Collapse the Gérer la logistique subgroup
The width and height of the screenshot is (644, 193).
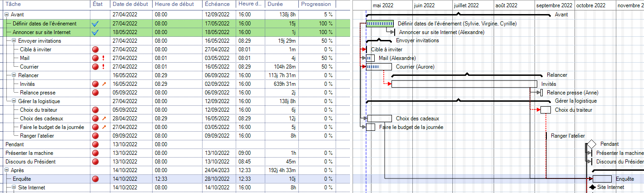click(14, 101)
